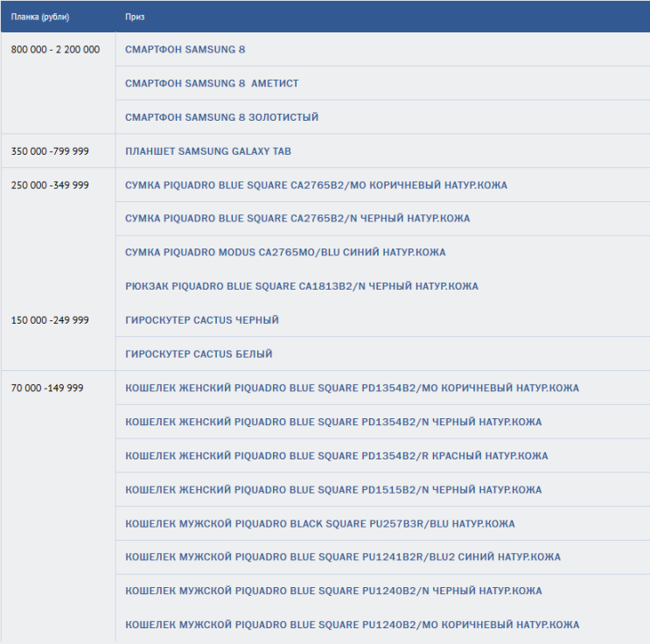The image size is (650, 644).
Task: Open КОШЕЛЕК ЖЕНСКИЙ PD1515B2/N ЧЕРНЫЙ link
Action: pos(333,490)
